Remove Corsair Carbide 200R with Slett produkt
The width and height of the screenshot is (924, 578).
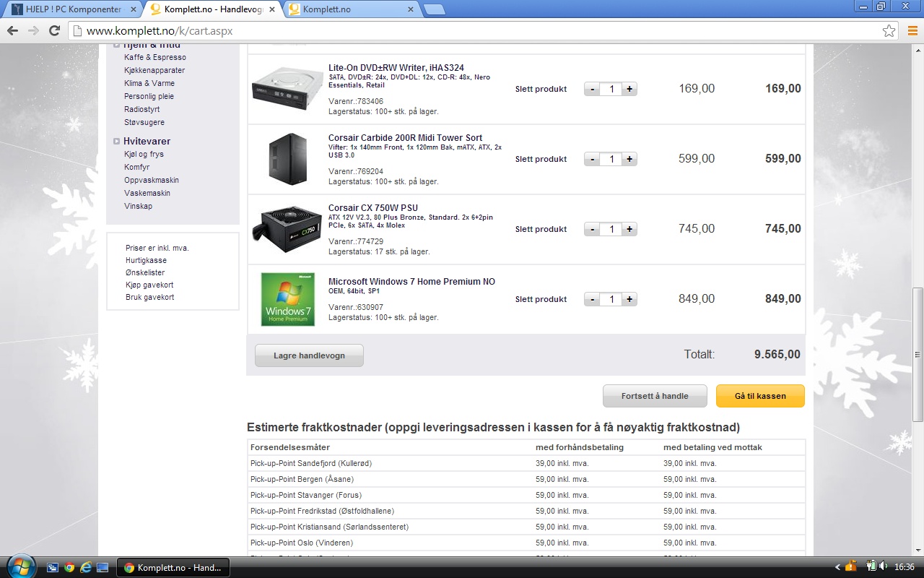[541, 159]
